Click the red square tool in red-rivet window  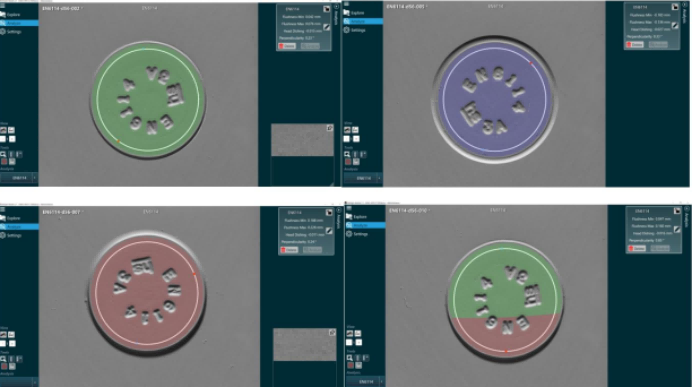(4, 366)
